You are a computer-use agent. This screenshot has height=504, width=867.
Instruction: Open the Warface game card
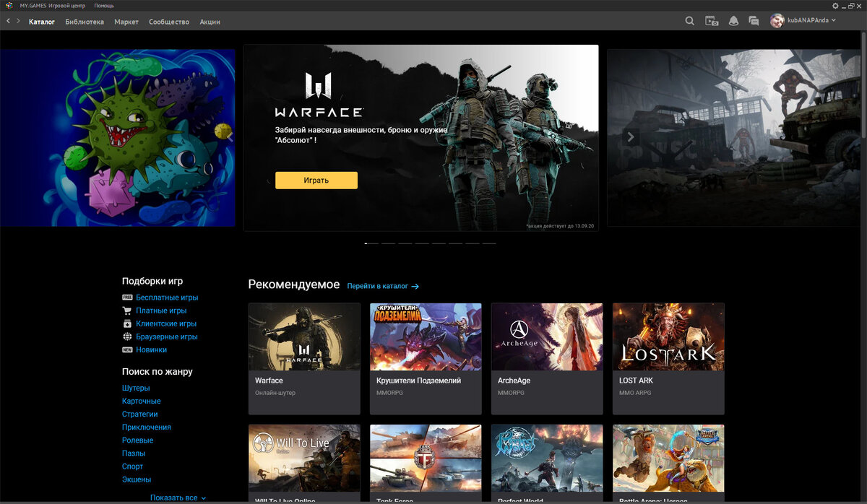tap(304, 359)
